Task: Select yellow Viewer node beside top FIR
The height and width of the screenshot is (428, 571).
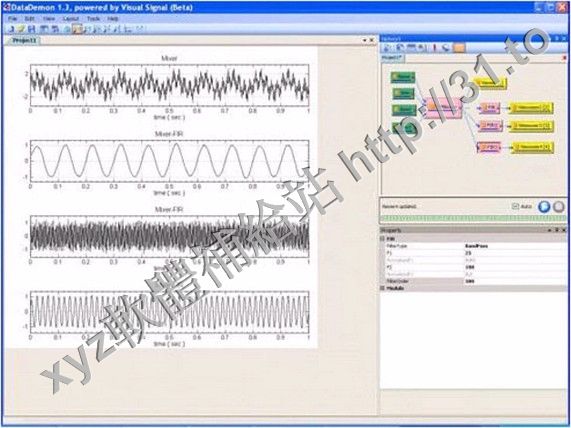Action: tap(531, 108)
